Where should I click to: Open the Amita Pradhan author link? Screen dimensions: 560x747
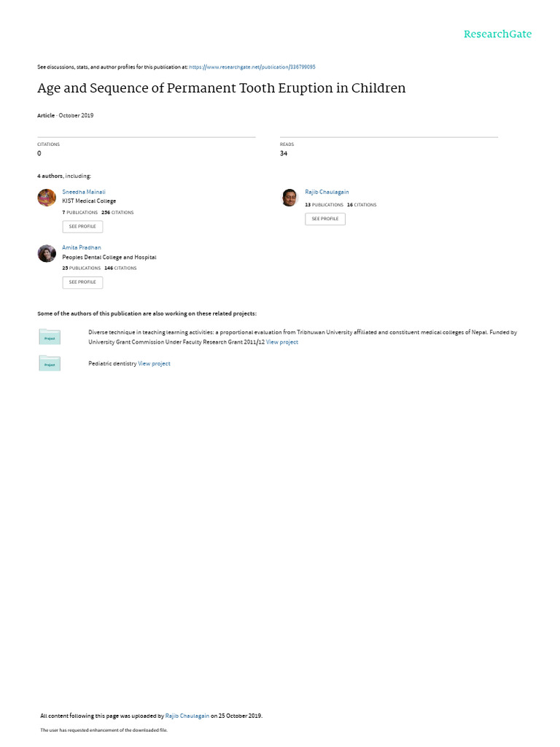82,248
